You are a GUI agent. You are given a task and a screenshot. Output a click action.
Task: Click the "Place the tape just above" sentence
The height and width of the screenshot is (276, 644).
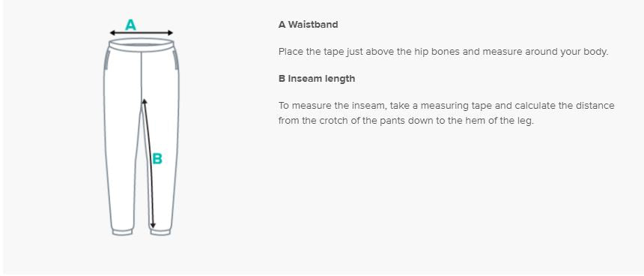click(x=443, y=52)
